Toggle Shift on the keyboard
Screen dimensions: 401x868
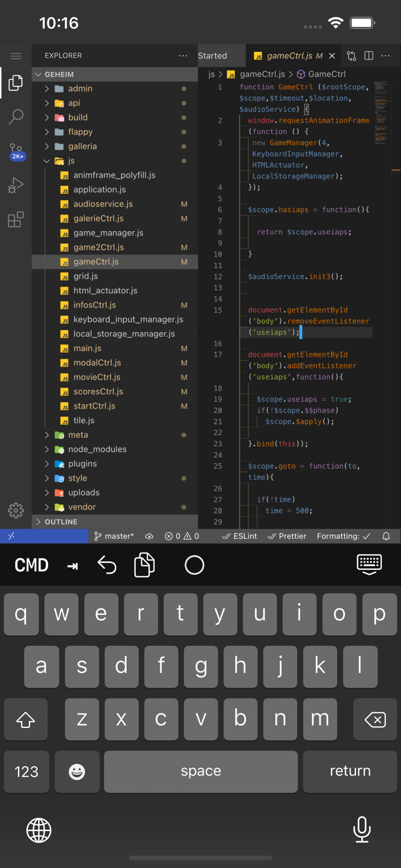point(25,719)
